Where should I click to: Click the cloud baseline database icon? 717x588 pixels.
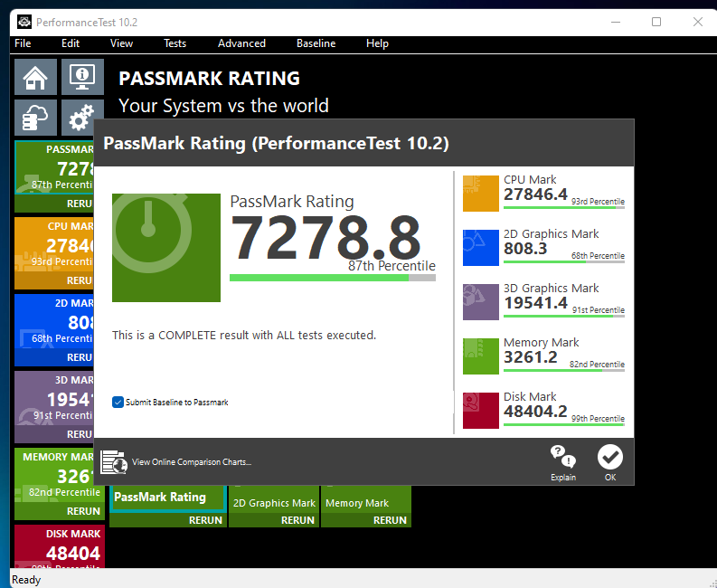click(x=35, y=118)
